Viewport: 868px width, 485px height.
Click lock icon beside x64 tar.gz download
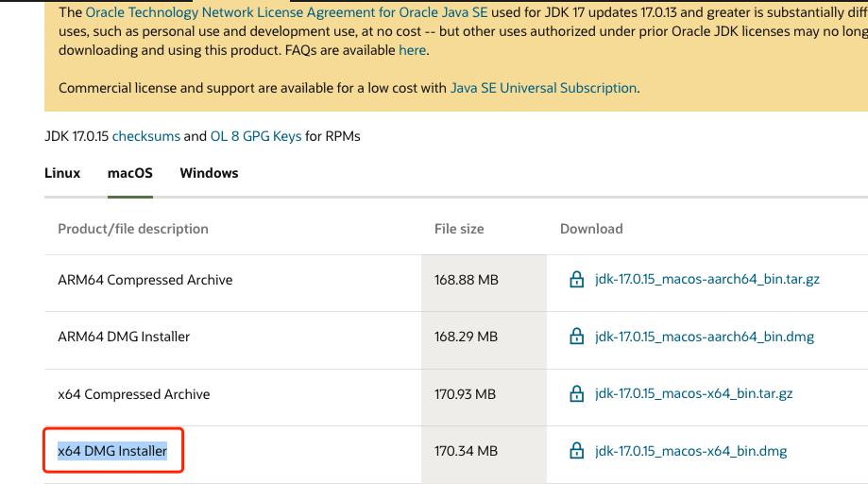[x=576, y=394]
